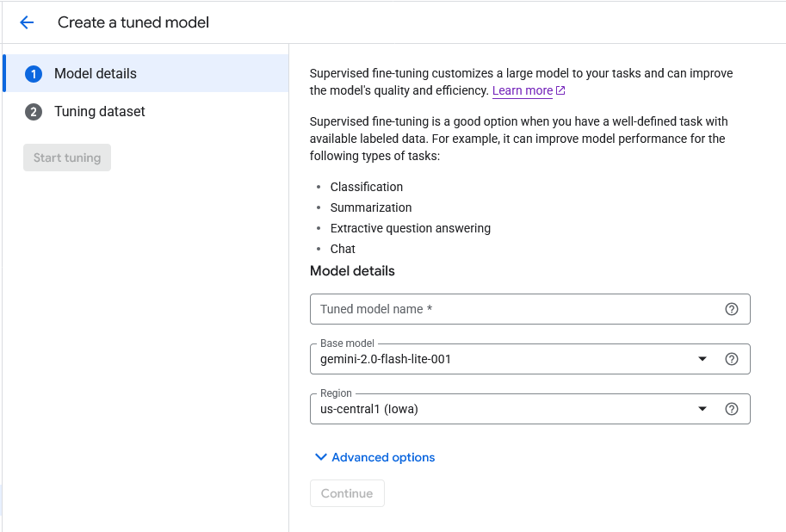786x532 pixels.
Task: Click the Create a tuned model title
Action: pyautogui.click(x=133, y=22)
